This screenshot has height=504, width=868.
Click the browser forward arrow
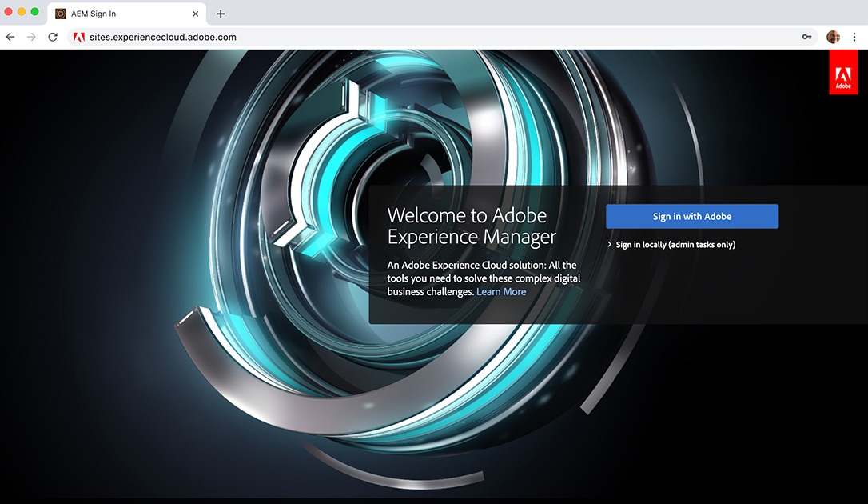pos(31,37)
